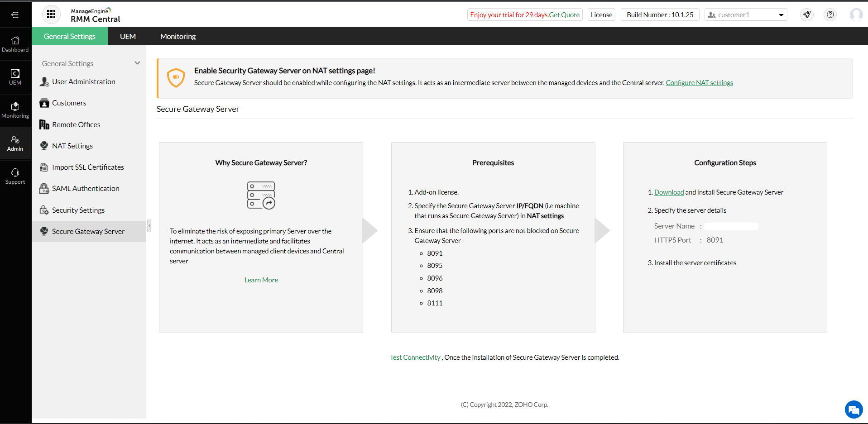Select the Dashboard icon in left sidebar
The height and width of the screenshot is (424, 868).
tap(15, 43)
